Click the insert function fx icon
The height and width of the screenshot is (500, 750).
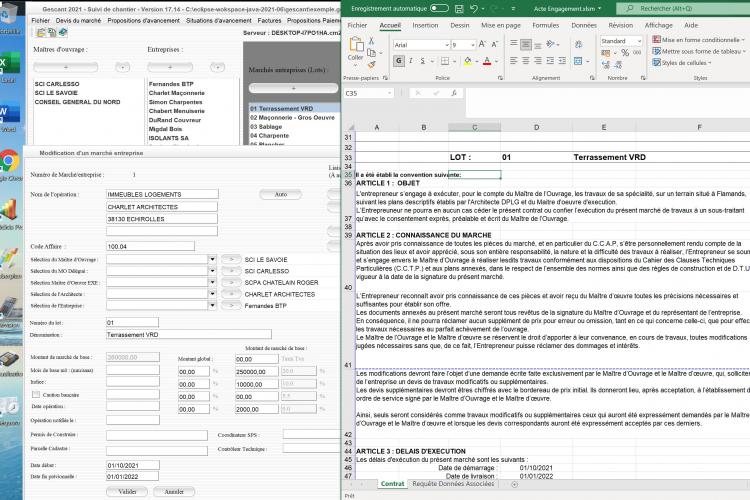[453, 93]
